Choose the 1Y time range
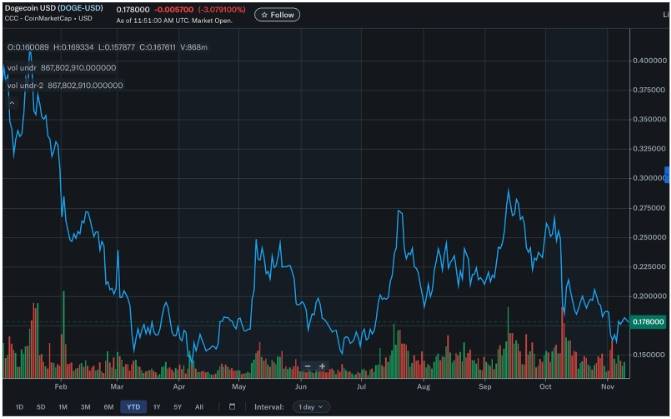 [156, 407]
